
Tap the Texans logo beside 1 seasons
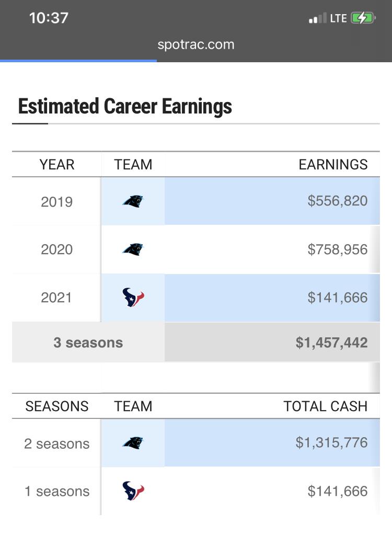click(x=133, y=491)
